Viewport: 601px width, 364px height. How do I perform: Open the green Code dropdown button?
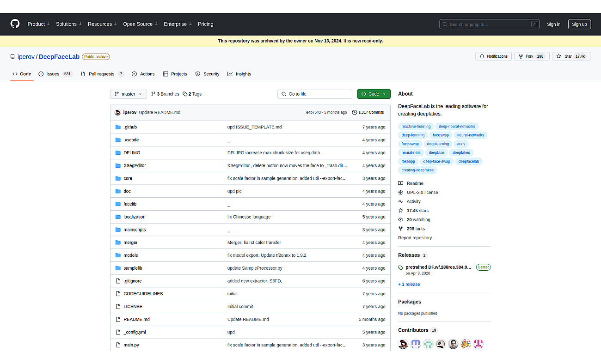point(374,94)
